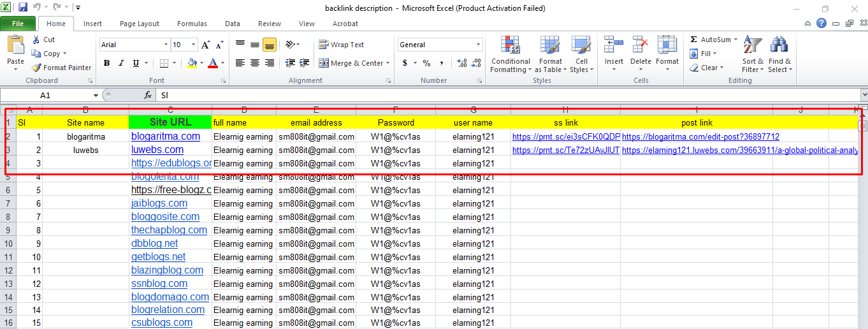This screenshot has height=329, width=868.
Task: Toggle Underline formatting
Action: pos(136,63)
